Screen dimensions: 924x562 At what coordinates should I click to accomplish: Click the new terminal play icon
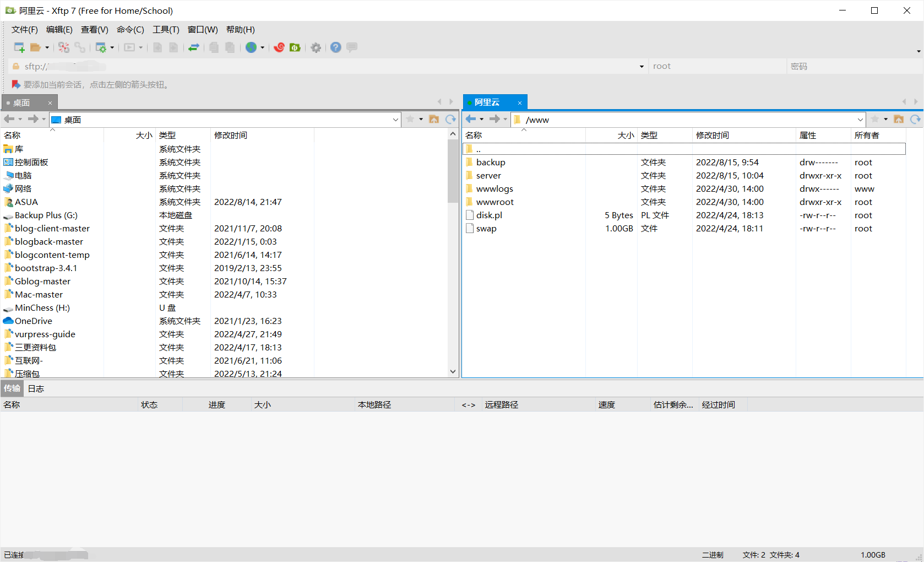pyautogui.click(x=129, y=47)
